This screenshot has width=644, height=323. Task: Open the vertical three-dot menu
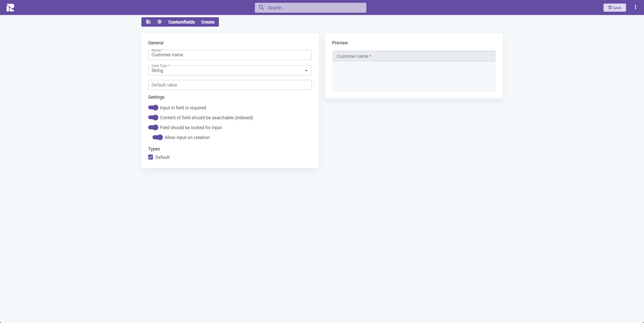coord(635,7)
